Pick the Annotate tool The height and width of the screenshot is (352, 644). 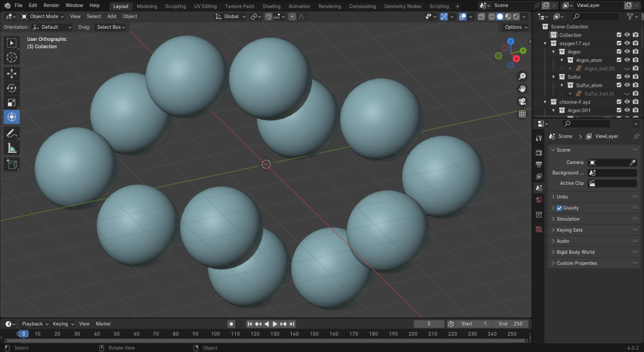pos(12,133)
